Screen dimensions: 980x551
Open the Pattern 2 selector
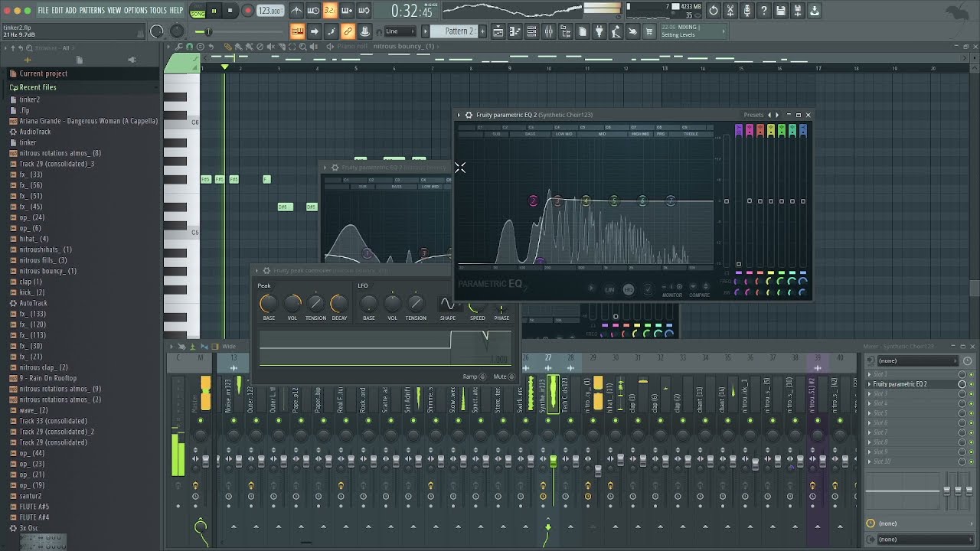tap(460, 31)
